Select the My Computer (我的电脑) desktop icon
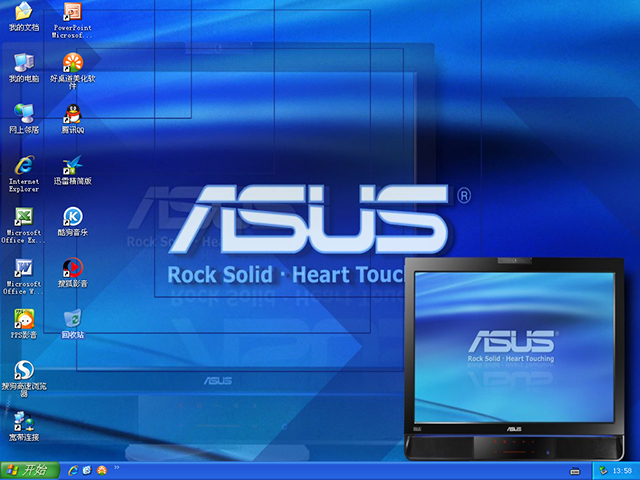Viewport: 640px width, 480px height. (24, 62)
